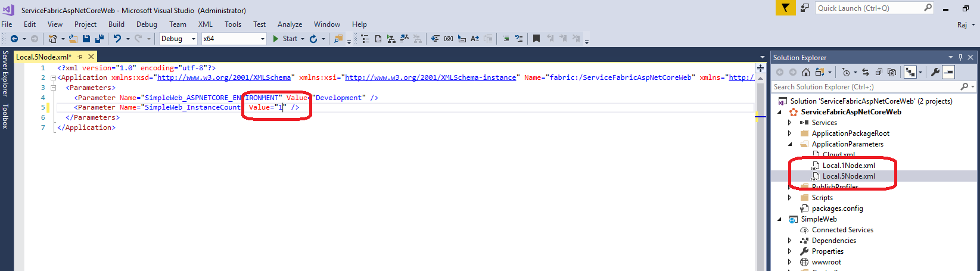The width and height of the screenshot is (980, 271).
Task: Click the Open File folder icon
Action: (x=73, y=39)
